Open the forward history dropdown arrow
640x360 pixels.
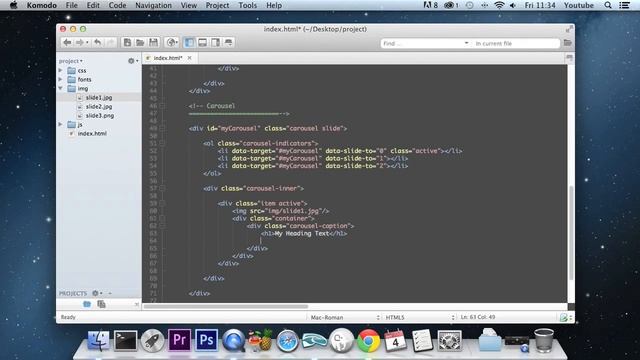point(87,42)
